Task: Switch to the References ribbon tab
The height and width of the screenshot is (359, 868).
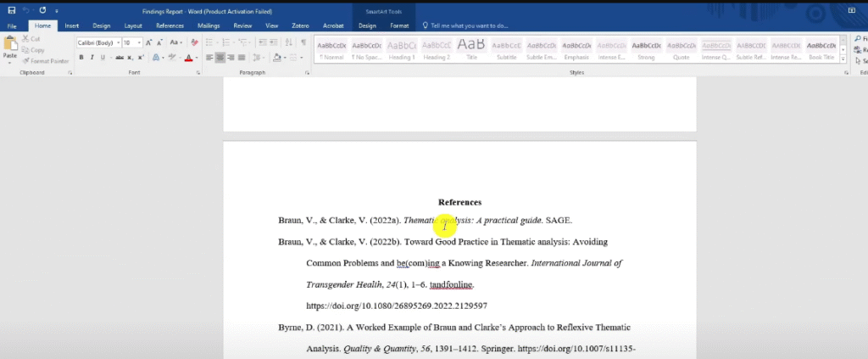Action: pos(170,25)
